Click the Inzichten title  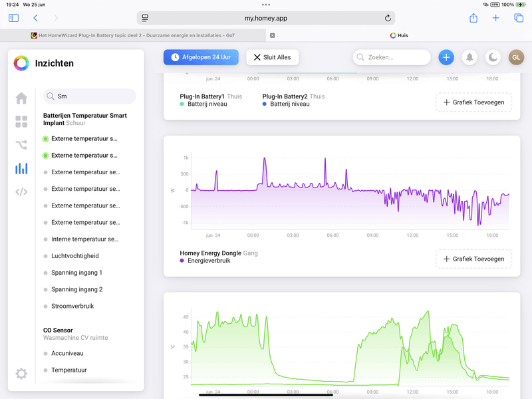click(x=55, y=63)
